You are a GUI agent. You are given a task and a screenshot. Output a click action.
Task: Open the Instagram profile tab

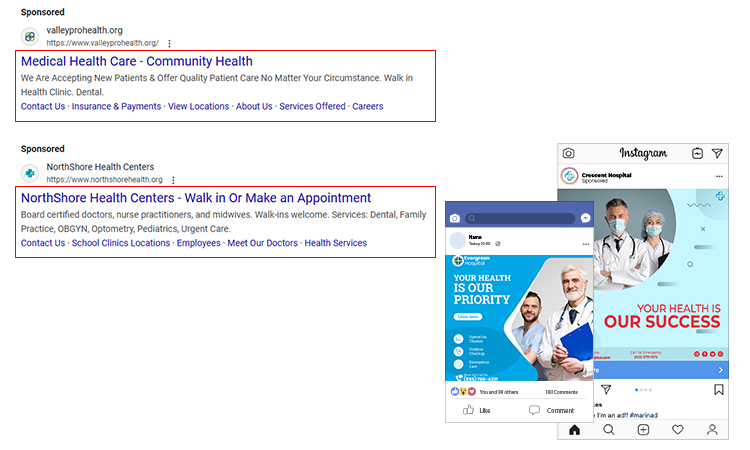[712, 429]
